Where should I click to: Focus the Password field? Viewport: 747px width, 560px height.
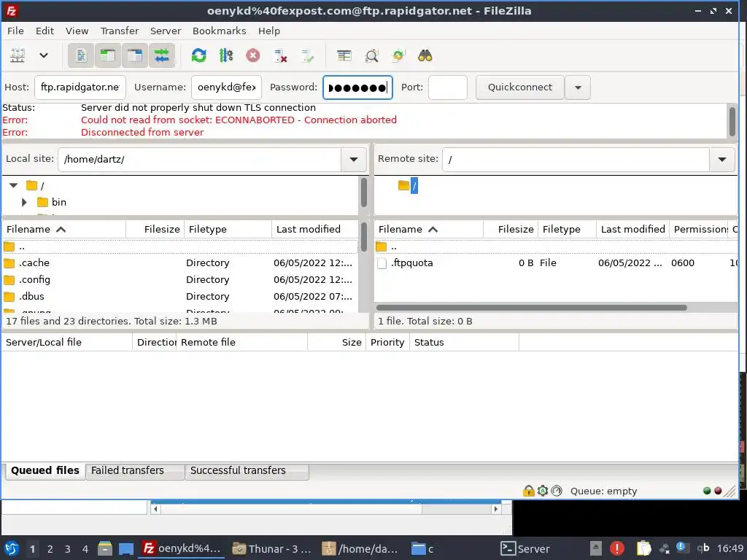(357, 87)
